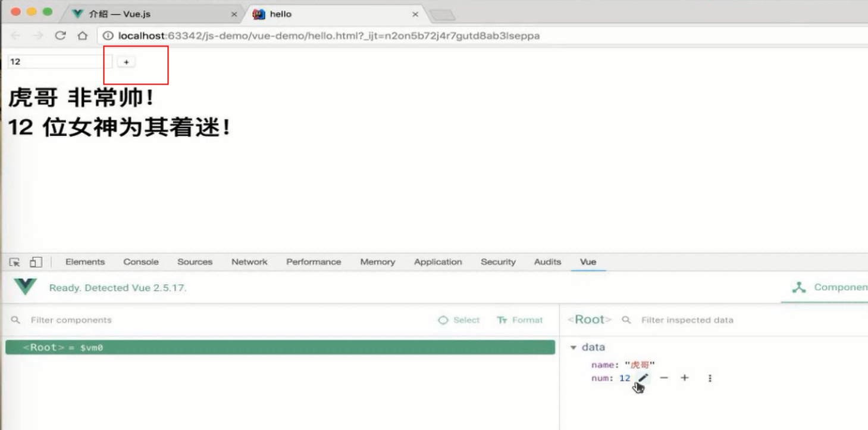868x430 pixels.
Task: Click the site info icon in address bar
Action: coord(108,36)
